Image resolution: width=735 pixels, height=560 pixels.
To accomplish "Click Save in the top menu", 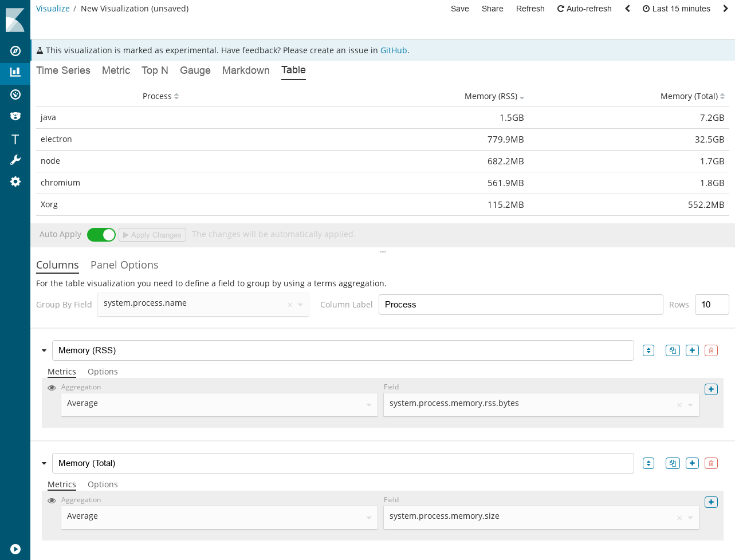I will click(x=459, y=9).
